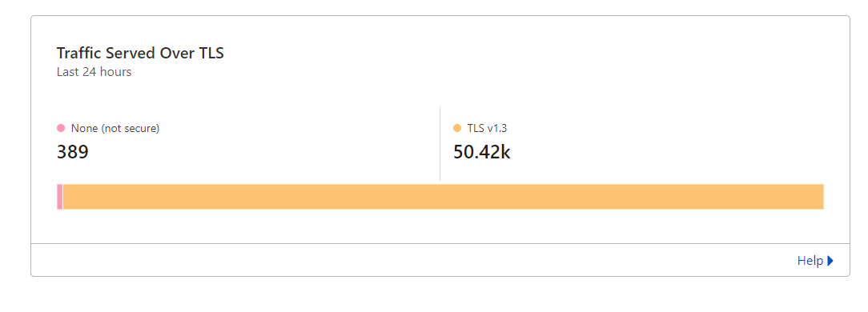Select the 50.42k request count value
Image resolution: width=868 pixels, height=312 pixels.
481,151
